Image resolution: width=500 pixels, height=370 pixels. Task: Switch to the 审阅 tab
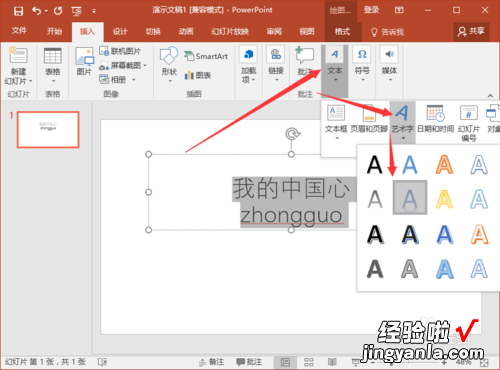click(274, 32)
